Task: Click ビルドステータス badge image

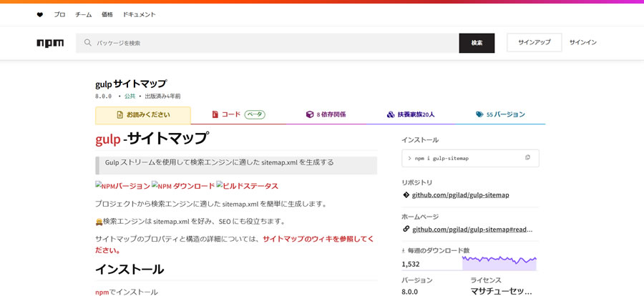Action: [248, 186]
